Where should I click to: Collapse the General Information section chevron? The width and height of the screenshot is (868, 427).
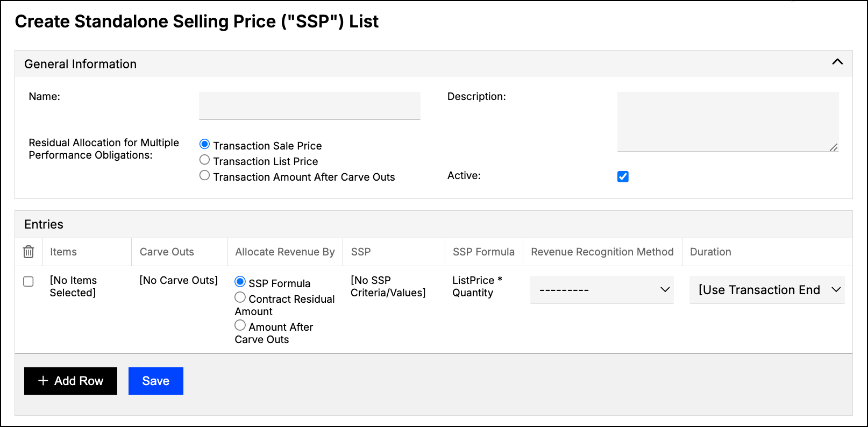(x=837, y=62)
